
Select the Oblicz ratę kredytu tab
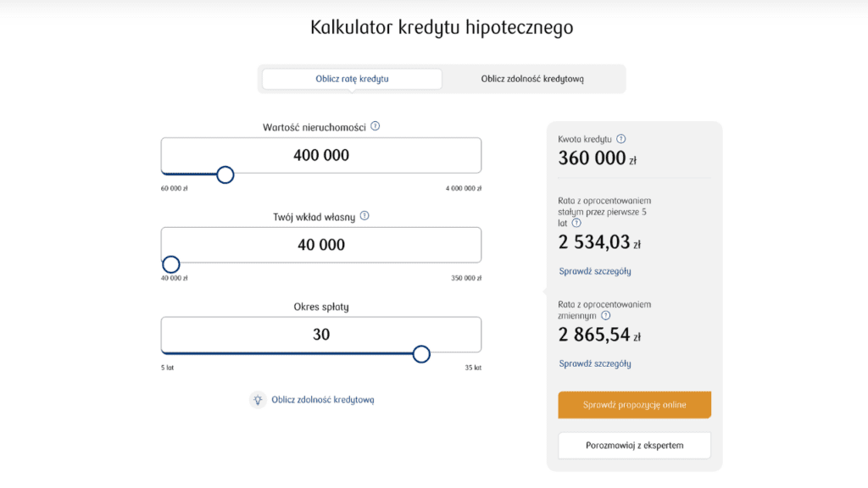[x=352, y=79]
